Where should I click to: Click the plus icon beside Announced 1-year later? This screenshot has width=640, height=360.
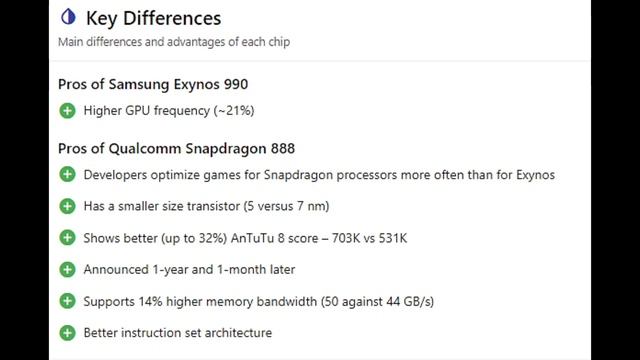[67, 269]
